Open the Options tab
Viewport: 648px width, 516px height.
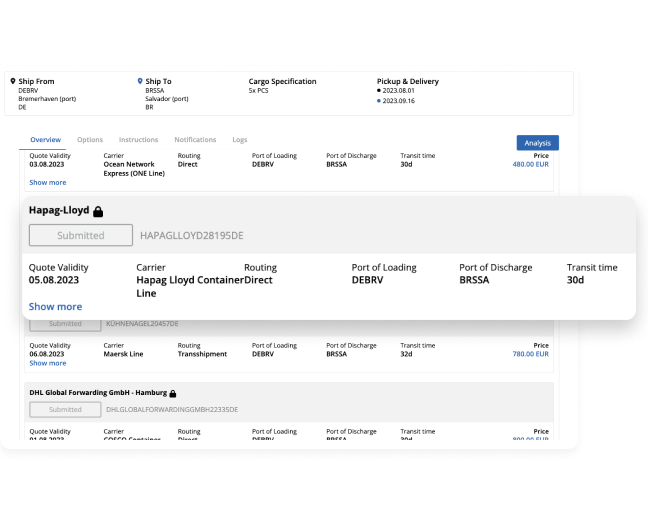[x=90, y=140]
